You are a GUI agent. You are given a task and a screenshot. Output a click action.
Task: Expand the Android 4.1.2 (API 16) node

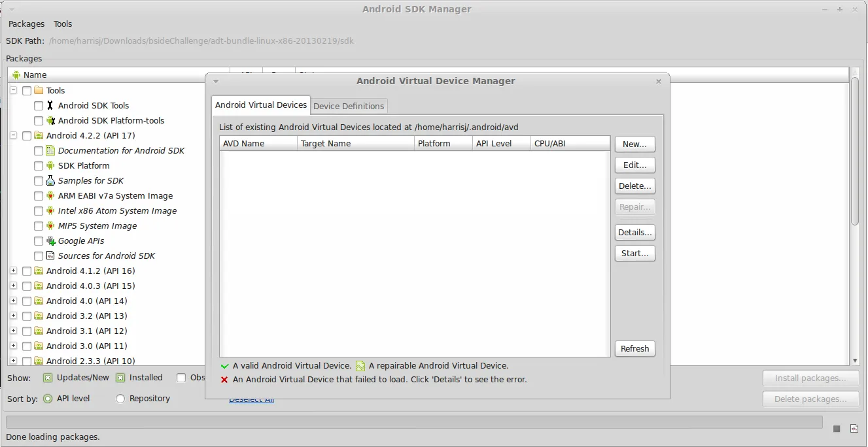[14, 271]
